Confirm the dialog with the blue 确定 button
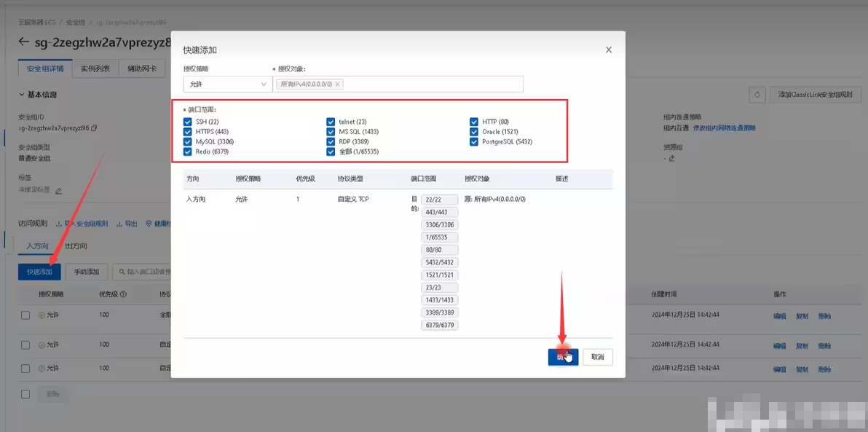 coord(563,357)
